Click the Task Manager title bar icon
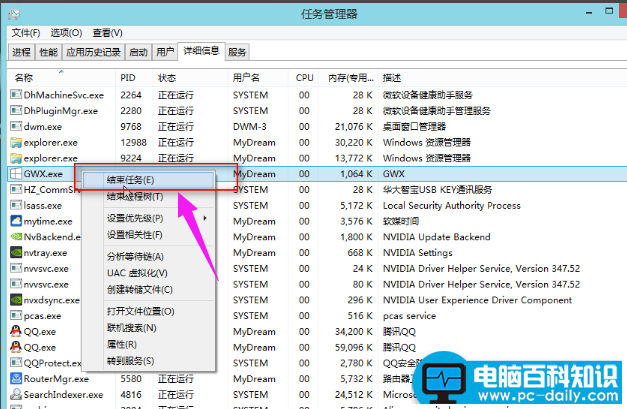This screenshot has height=409, width=627. point(14,14)
